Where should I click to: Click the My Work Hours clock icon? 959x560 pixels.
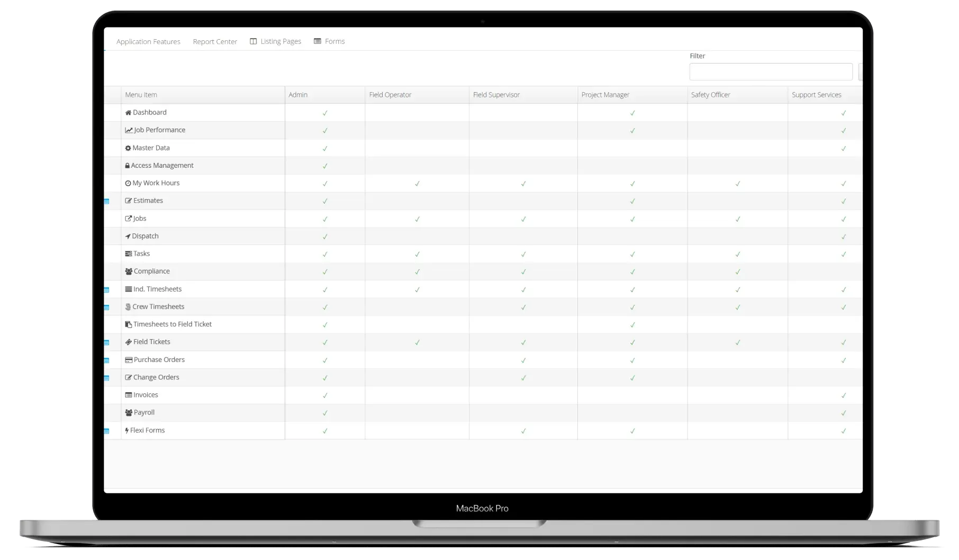point(128,183)
